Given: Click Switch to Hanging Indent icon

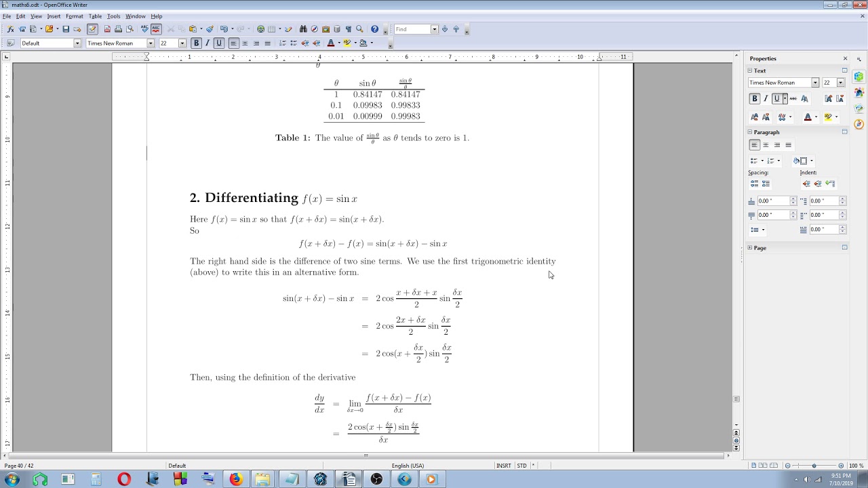Looking at the screenshot, I should coord(829,184).
